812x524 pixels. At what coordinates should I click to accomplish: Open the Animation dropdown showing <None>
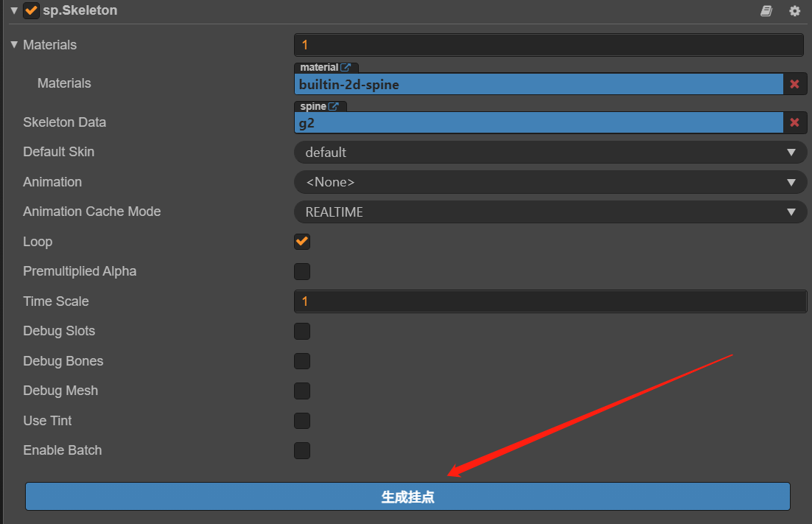point(550,182)
